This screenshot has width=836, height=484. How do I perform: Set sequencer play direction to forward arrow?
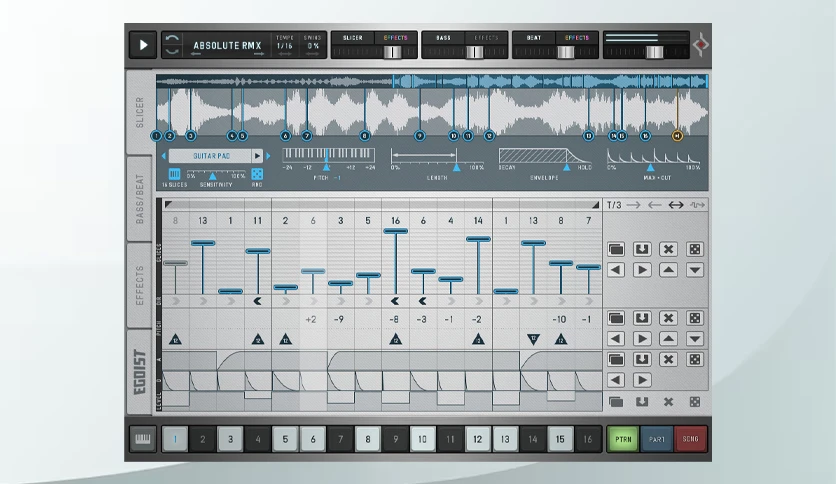point(633,205)
